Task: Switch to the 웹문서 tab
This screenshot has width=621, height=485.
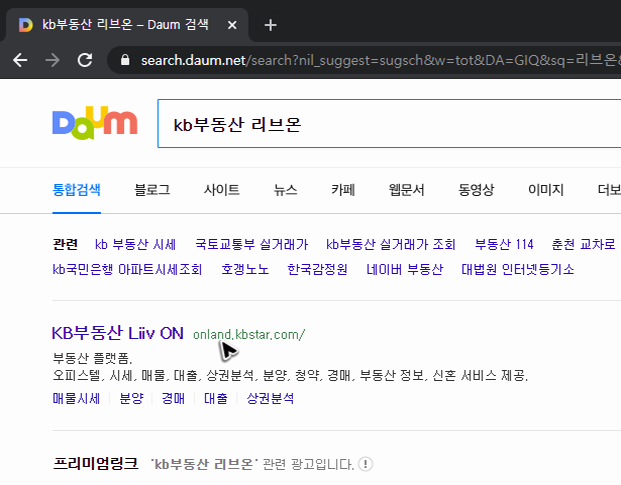Action: click(x=406, y=190)
